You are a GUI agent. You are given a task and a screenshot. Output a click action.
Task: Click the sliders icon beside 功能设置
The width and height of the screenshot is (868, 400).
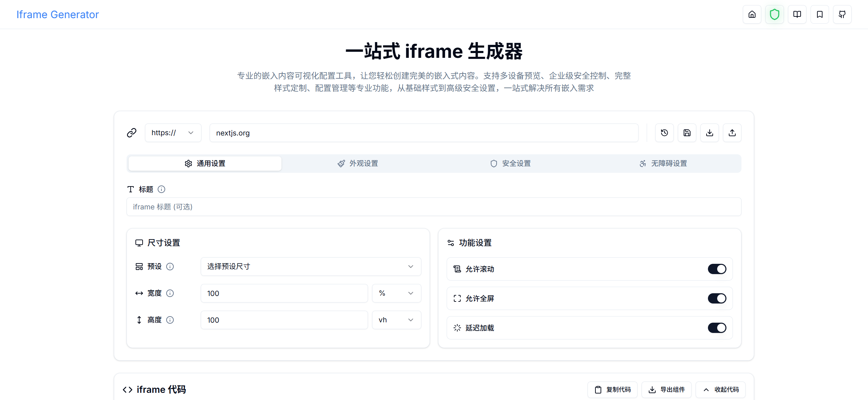(451, 243)
